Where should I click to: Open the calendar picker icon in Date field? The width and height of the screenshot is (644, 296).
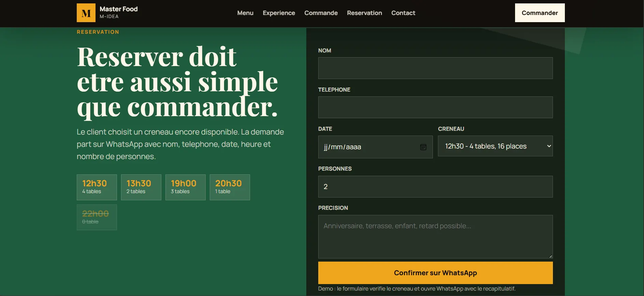pos(423,147)
